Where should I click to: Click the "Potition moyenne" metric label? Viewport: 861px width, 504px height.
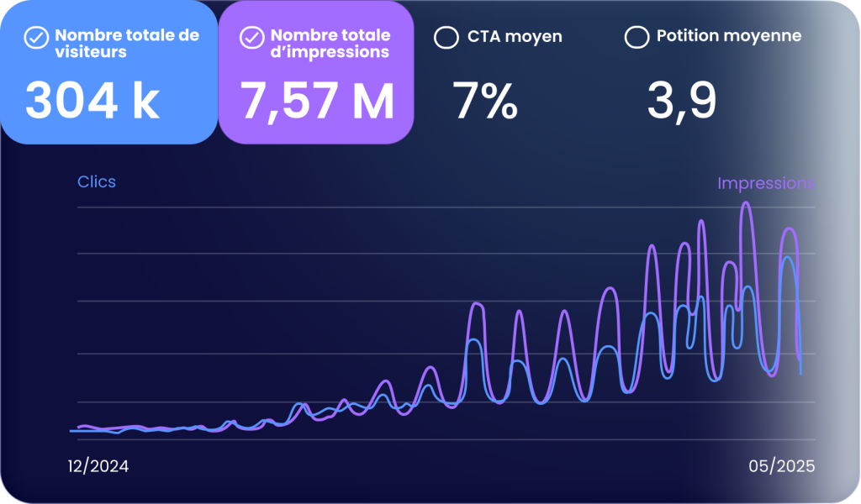[728, 36]
